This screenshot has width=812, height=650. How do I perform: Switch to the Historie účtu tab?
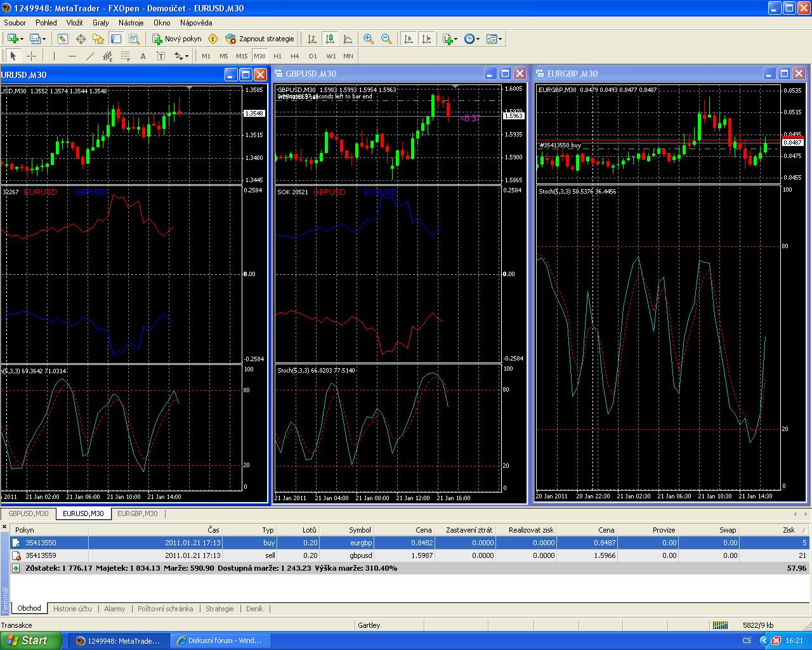tap(72, 608)
